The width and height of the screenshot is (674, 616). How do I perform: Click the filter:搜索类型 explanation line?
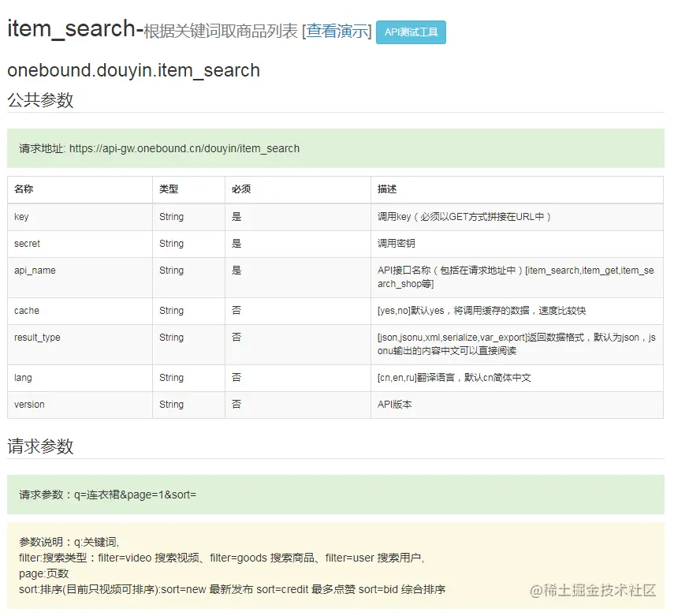point(222,558)
